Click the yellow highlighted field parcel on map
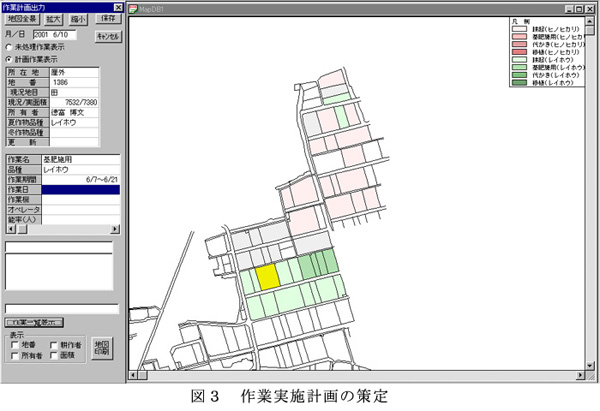Image resolution: width=600 pixels, height=411 pixels. [266, 277]
